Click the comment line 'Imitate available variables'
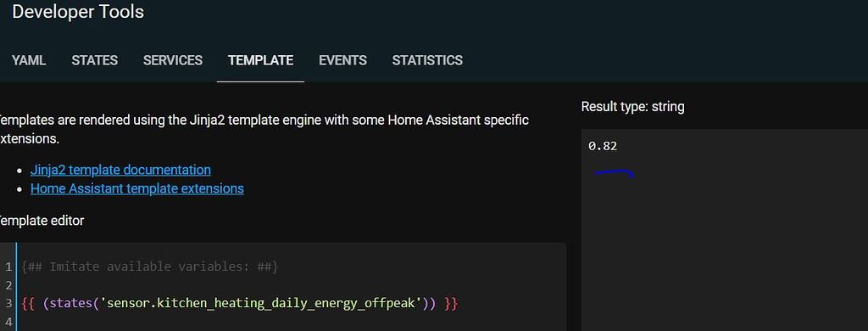 tap(149, 266)
